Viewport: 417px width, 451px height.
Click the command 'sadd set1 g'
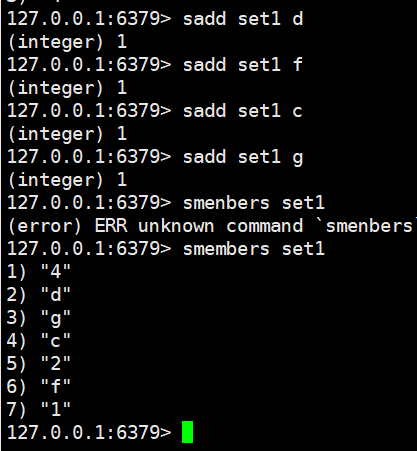click(x=243, y=157)
